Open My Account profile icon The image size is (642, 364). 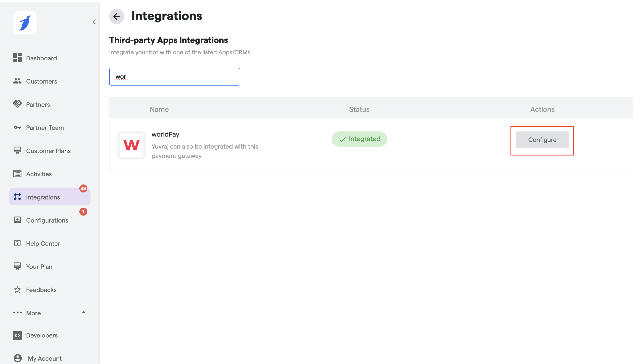tap(18, 358)
